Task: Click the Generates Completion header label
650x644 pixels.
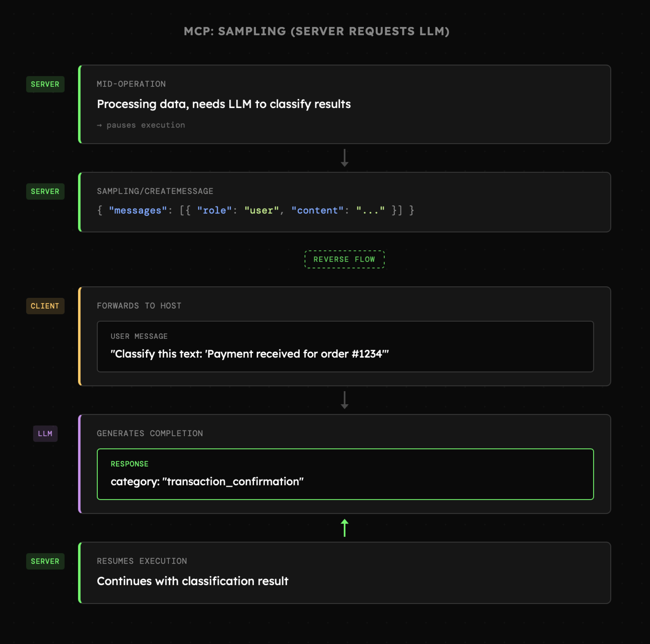Action: [x=150, y=433]
